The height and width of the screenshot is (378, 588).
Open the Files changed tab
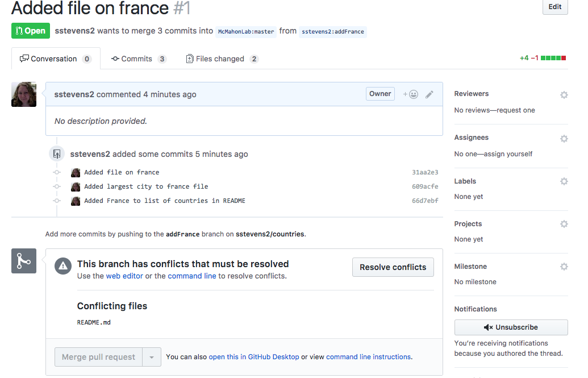coord(222,59)
